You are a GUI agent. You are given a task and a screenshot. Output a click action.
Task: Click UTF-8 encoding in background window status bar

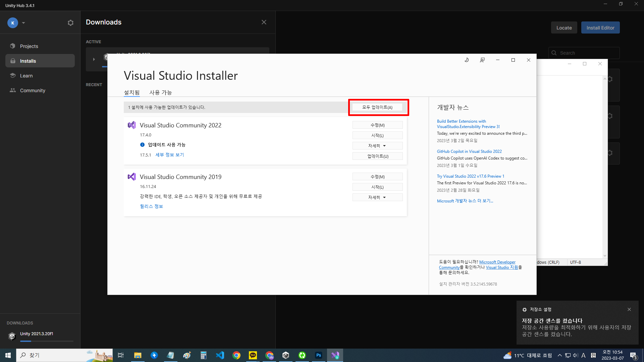pos(575,262)
